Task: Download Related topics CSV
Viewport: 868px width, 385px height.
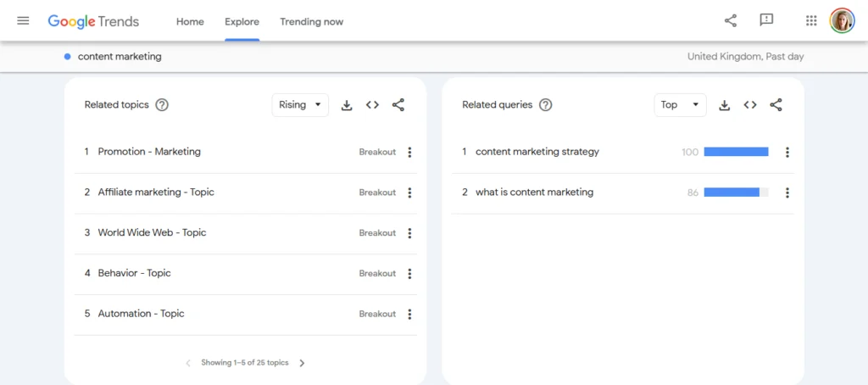Action: pyautogui.click(x=347, y=104)
